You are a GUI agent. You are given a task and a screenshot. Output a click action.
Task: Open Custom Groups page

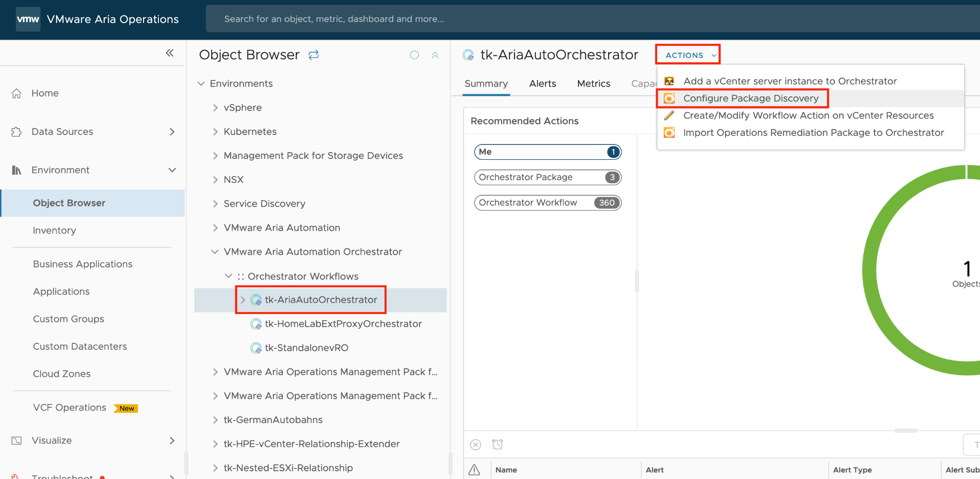click(x=68, y=319)
